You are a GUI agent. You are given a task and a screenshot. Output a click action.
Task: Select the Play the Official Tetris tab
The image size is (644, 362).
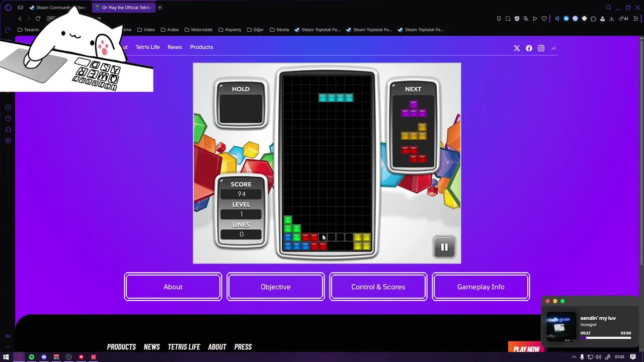(x=124, y=8)
